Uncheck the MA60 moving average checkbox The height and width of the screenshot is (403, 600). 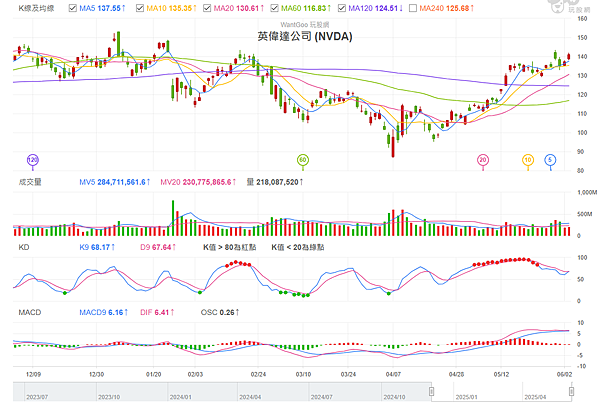[274, 8]
